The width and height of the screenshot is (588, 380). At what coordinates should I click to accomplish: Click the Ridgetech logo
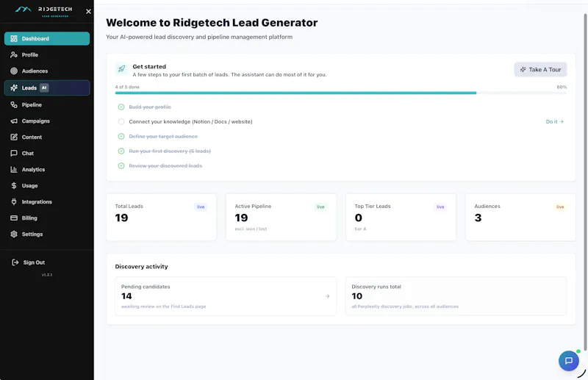43,11
